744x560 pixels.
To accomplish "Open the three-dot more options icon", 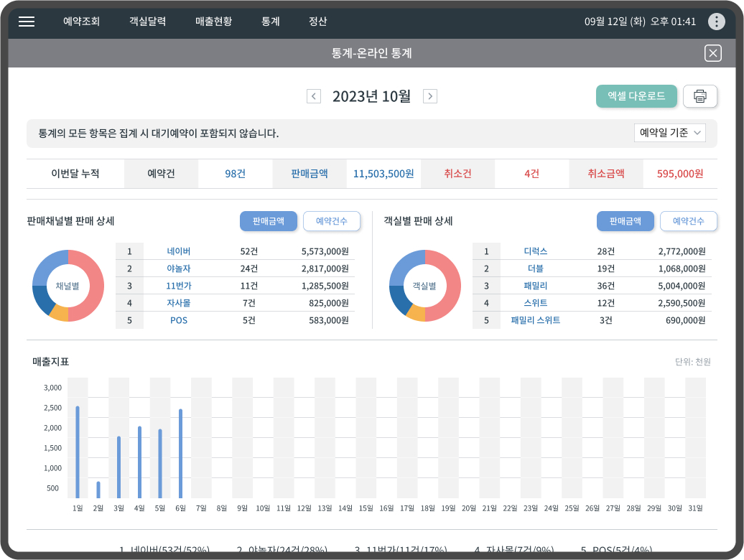I will pos(716,22).
